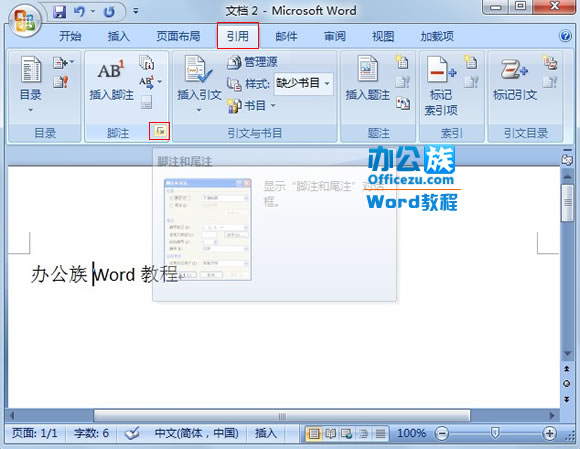Switch to web layout view

(x=347, y=433)
